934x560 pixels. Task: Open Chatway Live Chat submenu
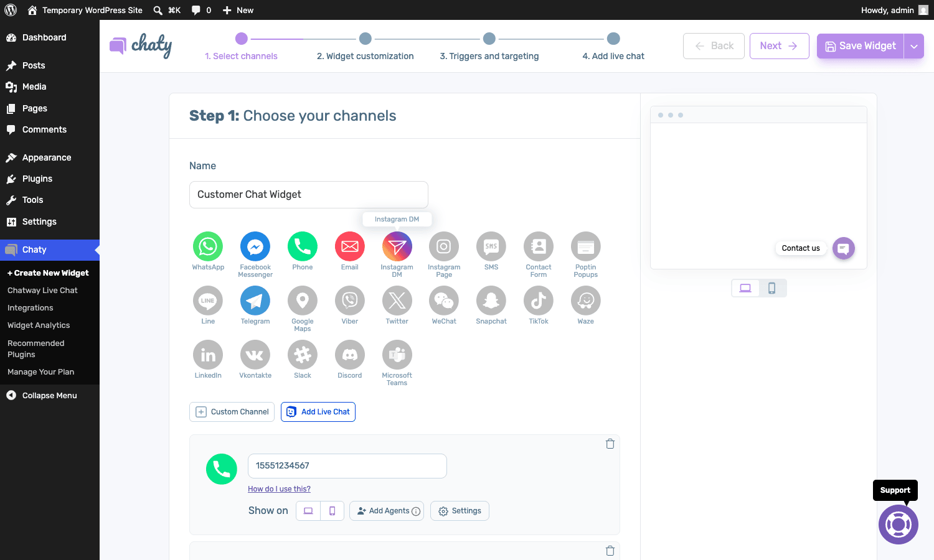[42, 291]
